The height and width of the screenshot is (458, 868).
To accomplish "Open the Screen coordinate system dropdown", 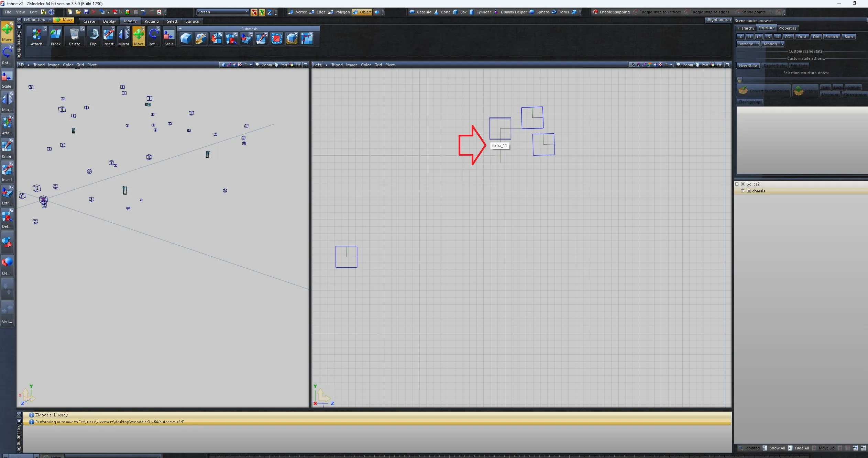I will (x=246, y=12).
